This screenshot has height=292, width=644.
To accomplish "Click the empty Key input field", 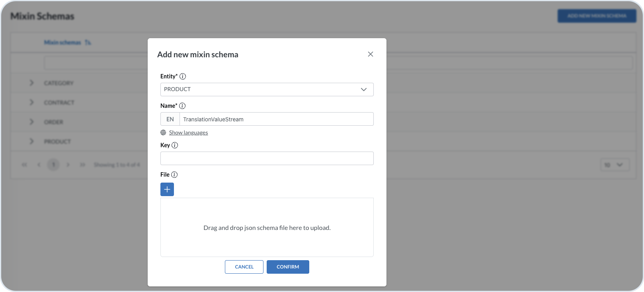I will [x=267, y=158].
